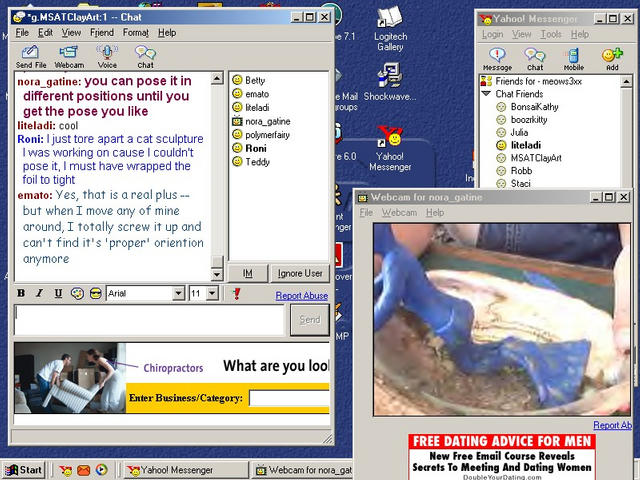The width and height of the screenshot is (640, 480).
Task: Open File menu in webcam window
Action: (366, 213)
